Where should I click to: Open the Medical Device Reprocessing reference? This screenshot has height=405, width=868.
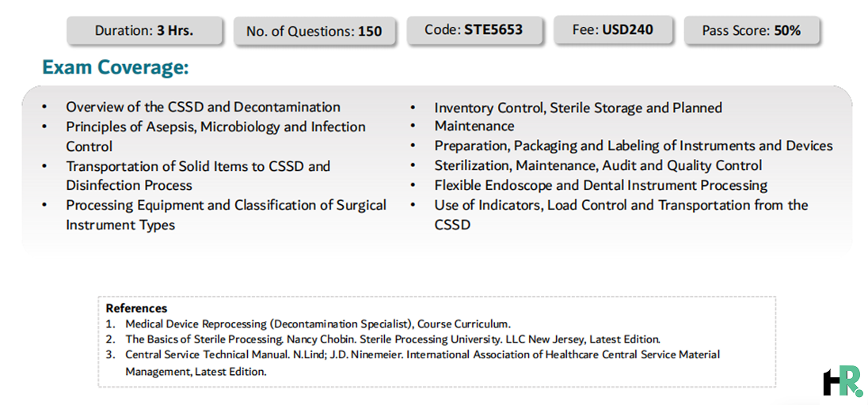(x=318, y=324)
